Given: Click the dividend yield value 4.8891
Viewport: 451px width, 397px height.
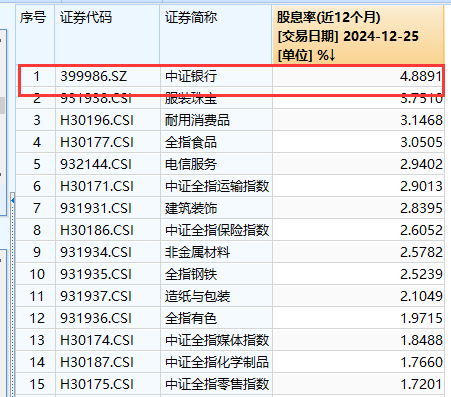Looking at the screenshot, I should pyautogui.click(x=421, y=76).
